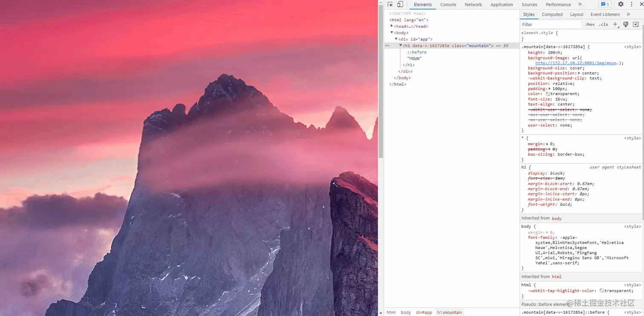Jump to html in Inherited from header
644x316 pixels.
click(557, 277)
